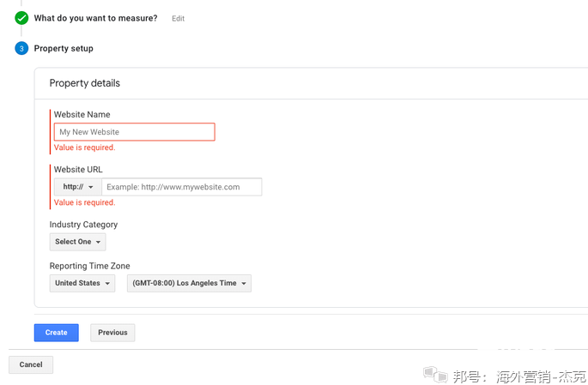
Task: Expand the Industry Category Select One dropdown
Action: point(78,242)
